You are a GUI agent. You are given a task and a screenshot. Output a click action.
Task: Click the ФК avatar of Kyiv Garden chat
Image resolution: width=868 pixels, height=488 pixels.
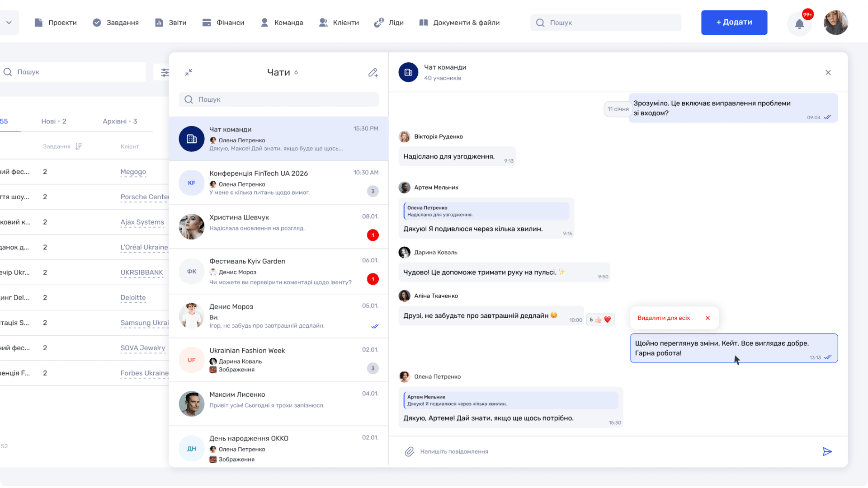tap(192, 272)
